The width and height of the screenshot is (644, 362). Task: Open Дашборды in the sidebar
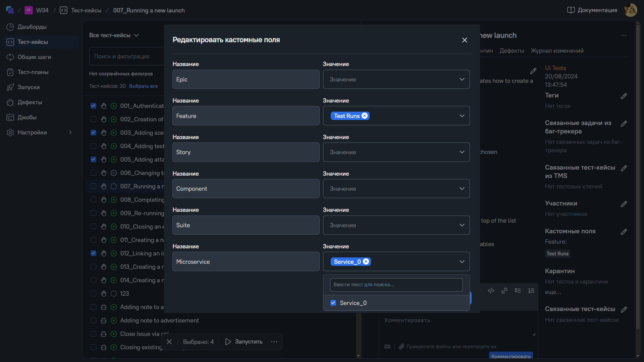pyautogui.click(x=32, y=27)
